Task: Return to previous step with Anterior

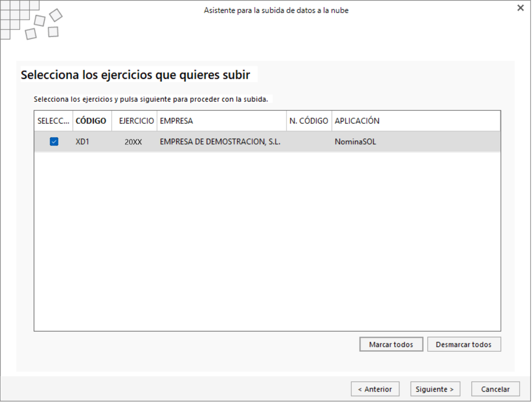Action: [375, 389]
